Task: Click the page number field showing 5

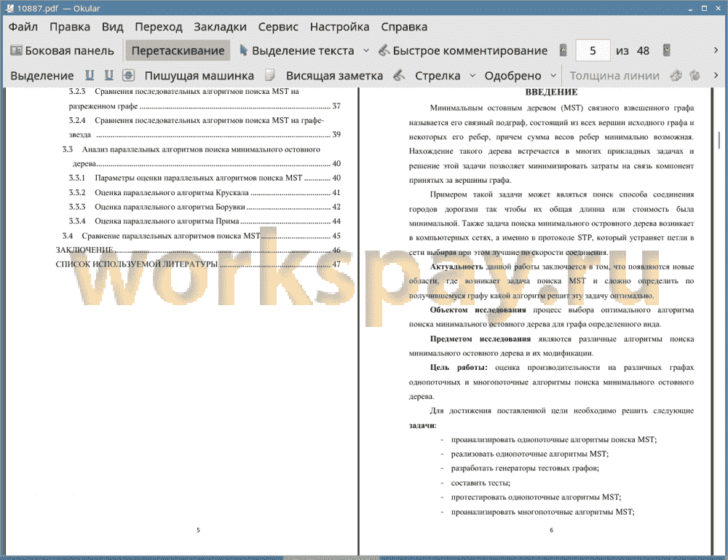Action: click(593, 51)
